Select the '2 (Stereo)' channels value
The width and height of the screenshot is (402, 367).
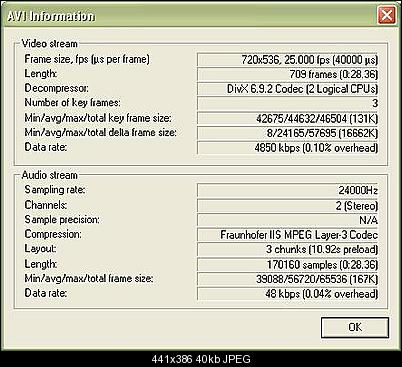pyautogui.click(x=287, y=205)
